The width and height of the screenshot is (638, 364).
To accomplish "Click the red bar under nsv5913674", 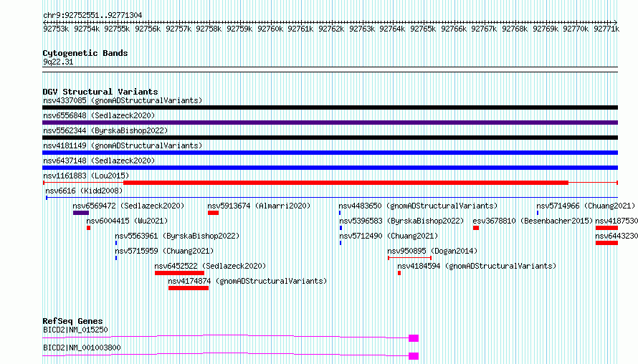I will pyautogui.click(x=213, y=213).
